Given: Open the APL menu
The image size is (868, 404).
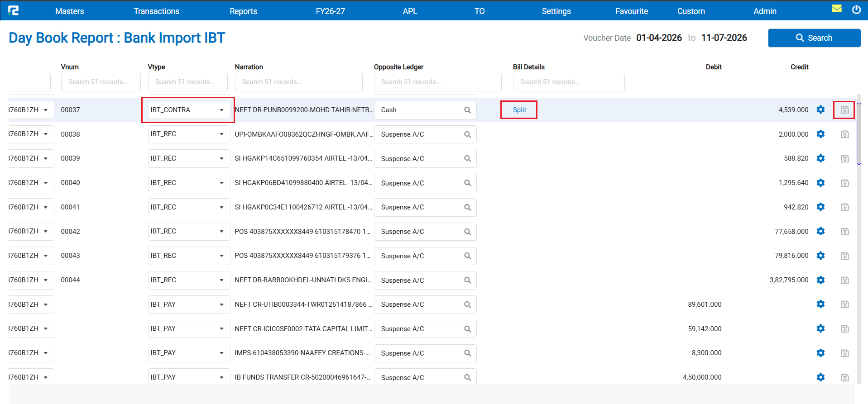Looking at the screenshot, I should point(410,11).
